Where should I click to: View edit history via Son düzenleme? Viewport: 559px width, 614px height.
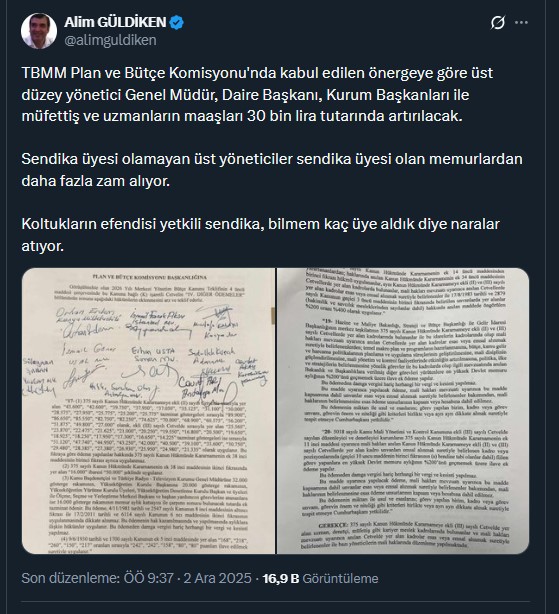pos(70,578)
